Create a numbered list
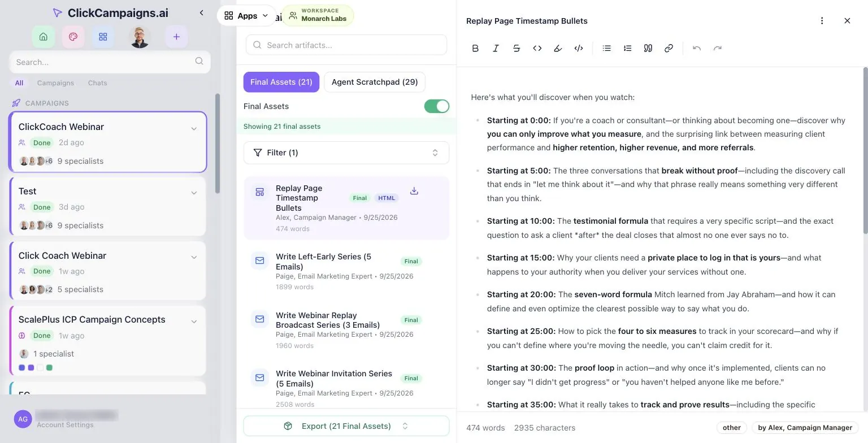 tap(627, 49)
